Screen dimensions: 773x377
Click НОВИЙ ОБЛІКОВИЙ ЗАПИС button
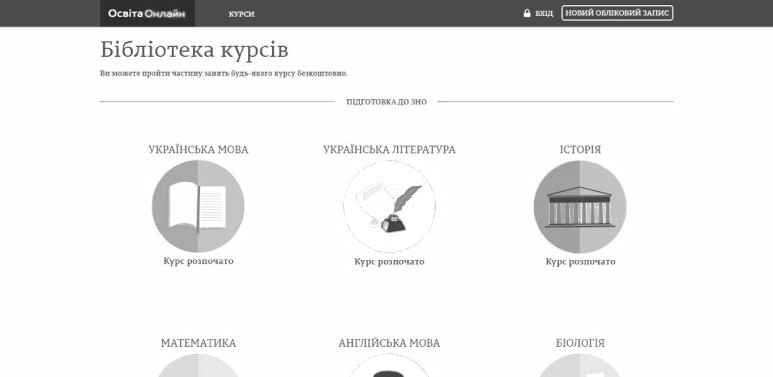[x=617, y=13]
